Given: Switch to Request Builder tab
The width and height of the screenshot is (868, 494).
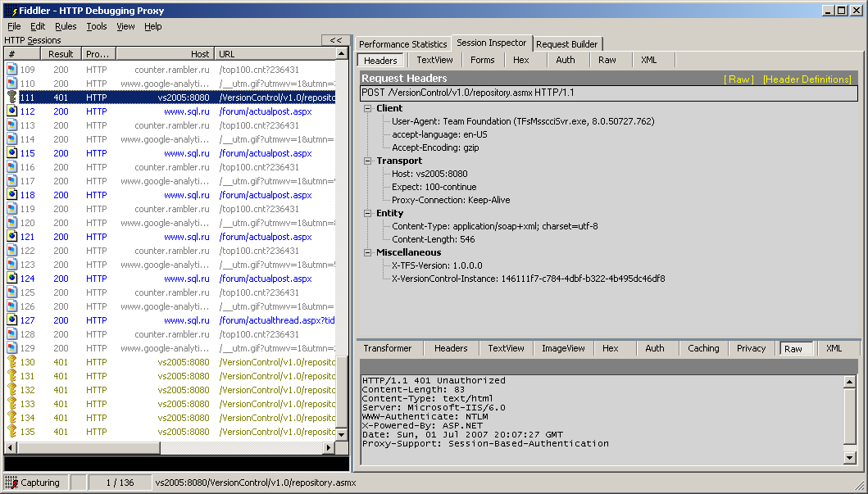Looking at the screenshot, I should [x=567, y=43].
